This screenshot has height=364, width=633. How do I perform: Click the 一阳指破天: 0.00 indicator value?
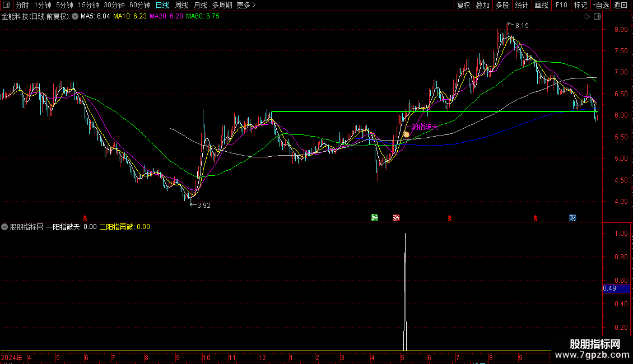pyautogui.click(x=72, y=227)
